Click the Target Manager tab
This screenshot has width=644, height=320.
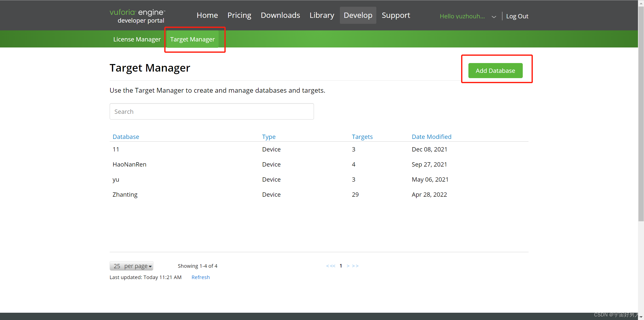(x=192, y=39)
